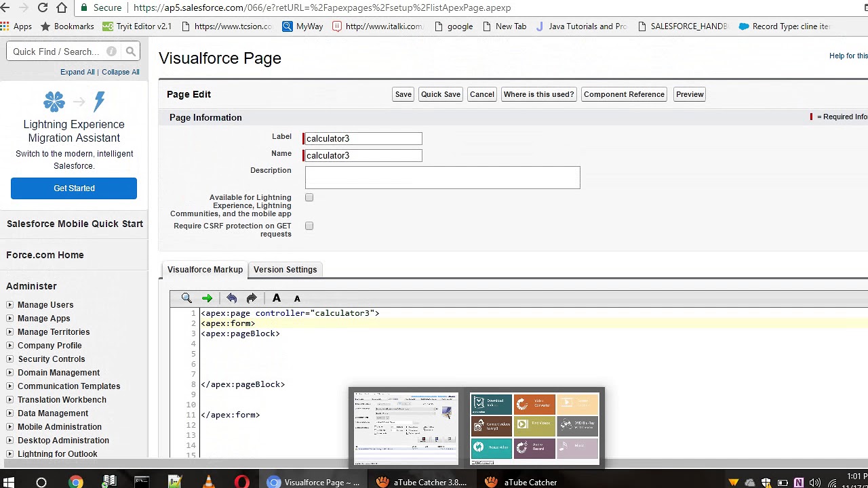The image size is (868, 488).
Task: Expand the Translation Workbench node
Action: pyautogui.click(x=9, y=400)
